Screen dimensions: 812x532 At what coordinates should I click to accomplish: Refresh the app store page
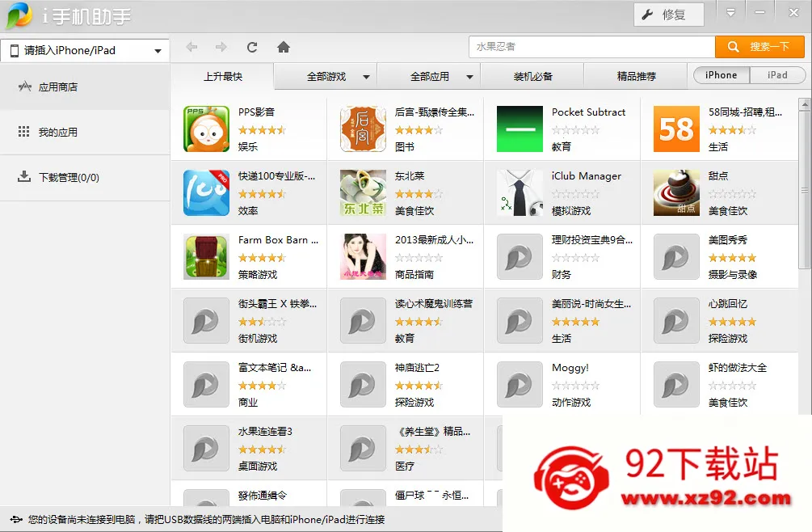click(252, 47)
